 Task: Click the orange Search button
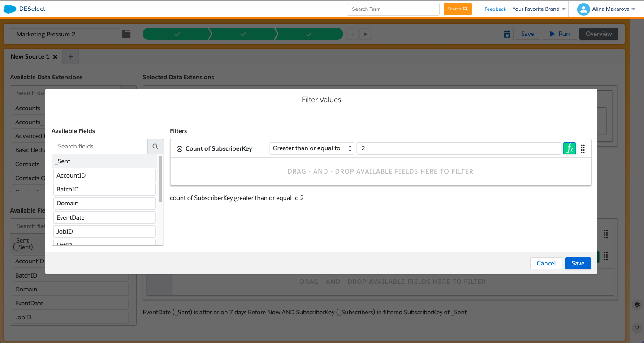(x=457, y=9)
